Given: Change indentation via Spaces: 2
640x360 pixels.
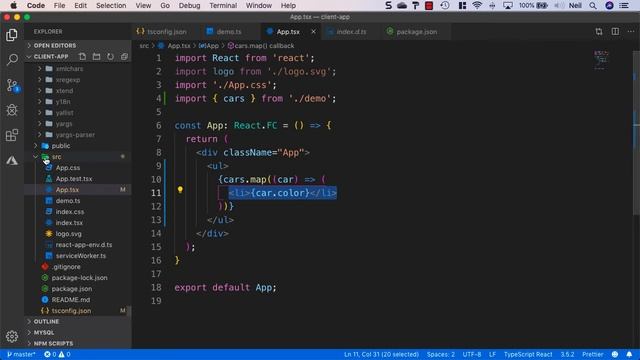Looking at the screenshot, I should pos(441,354).
